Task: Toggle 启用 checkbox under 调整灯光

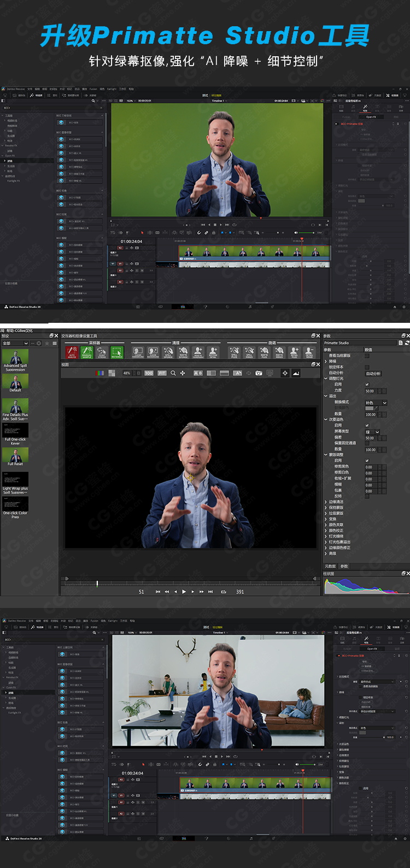Action: pyautogui.click(x=367, y=385)
